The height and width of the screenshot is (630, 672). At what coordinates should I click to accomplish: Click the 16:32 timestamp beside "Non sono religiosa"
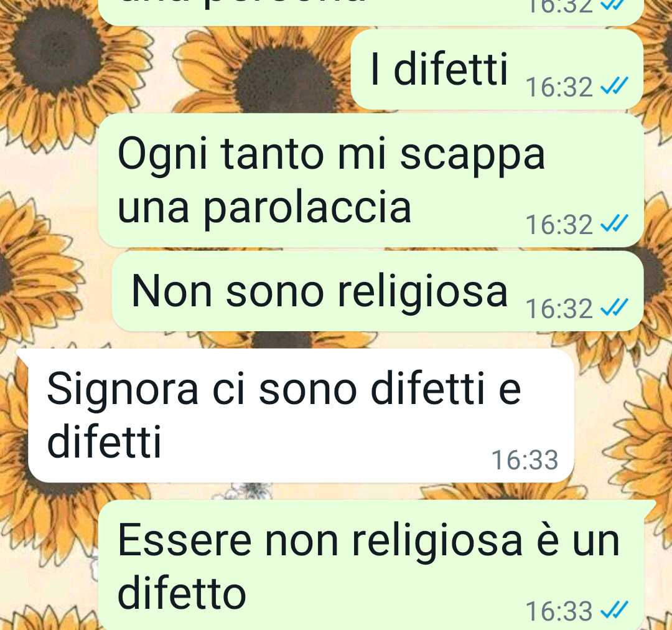tap(559, 309)
